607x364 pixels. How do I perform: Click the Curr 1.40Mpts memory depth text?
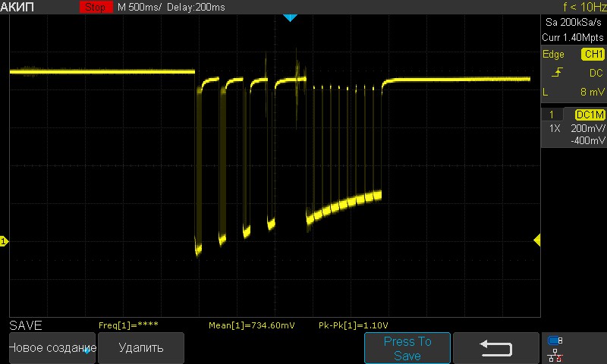(x=573, y=37)
